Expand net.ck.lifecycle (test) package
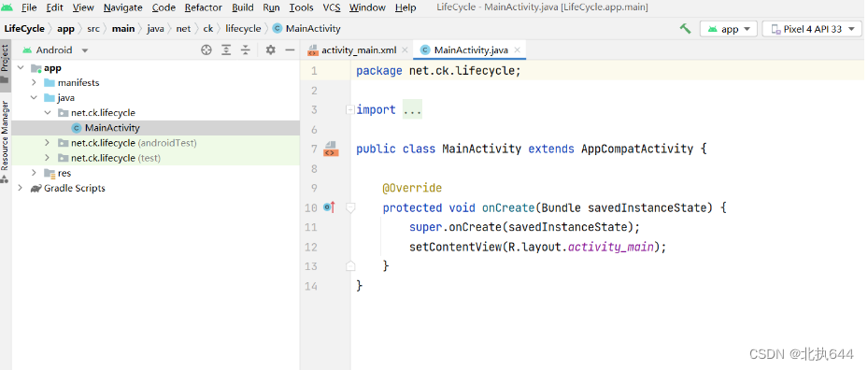The width and height of the screenshot is (868, 370). tap(48, 158)
